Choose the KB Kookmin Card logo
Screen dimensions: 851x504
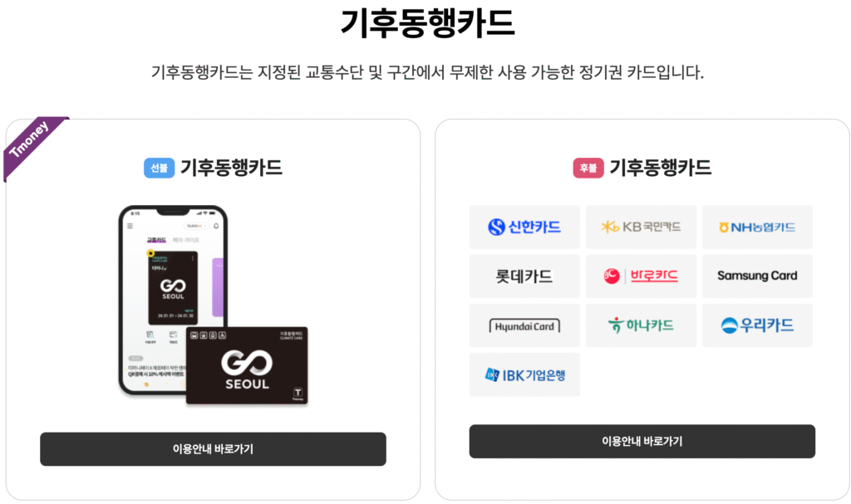641,227
